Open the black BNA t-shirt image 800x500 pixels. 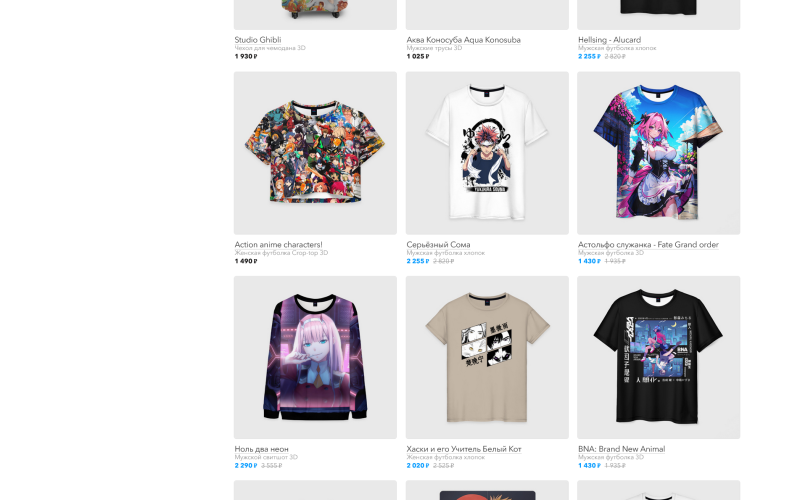(x=658, y=357)
